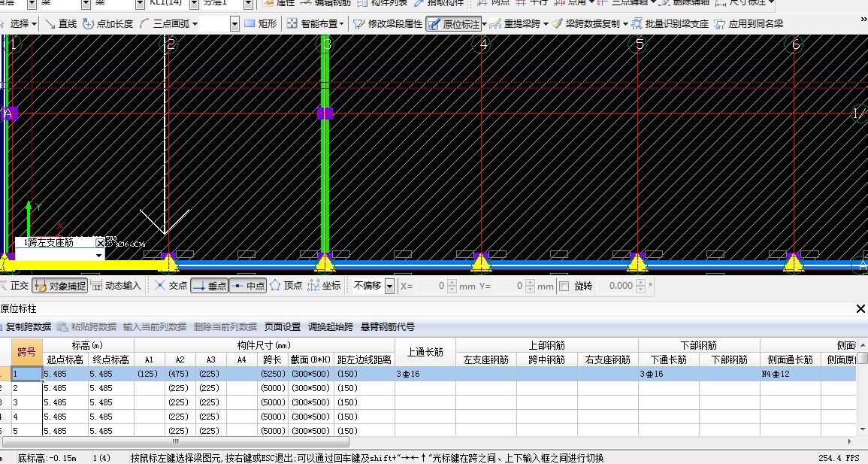
Task: Click 应用到同名梁 apply to same-name beams
Action: 749,24
